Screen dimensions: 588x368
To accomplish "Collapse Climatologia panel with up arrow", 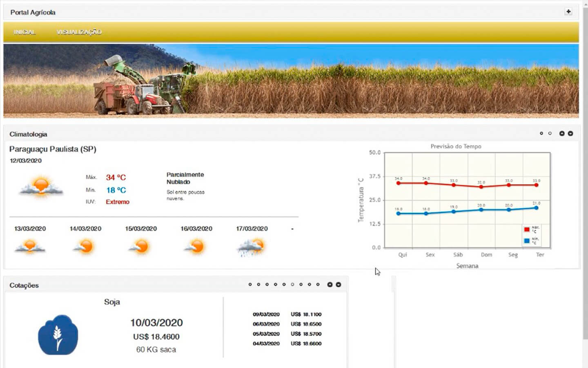I will [562, 134].
